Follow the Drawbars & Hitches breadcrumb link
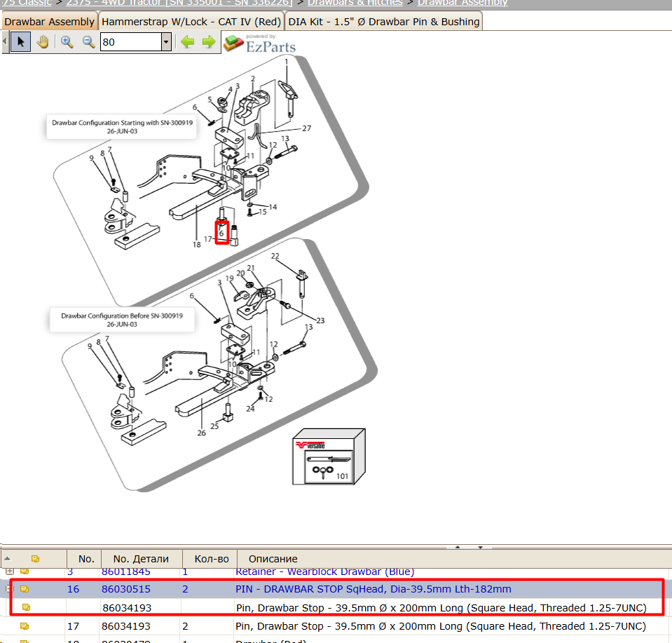This screenshot has height=643, width=672. tap(355, 3)
